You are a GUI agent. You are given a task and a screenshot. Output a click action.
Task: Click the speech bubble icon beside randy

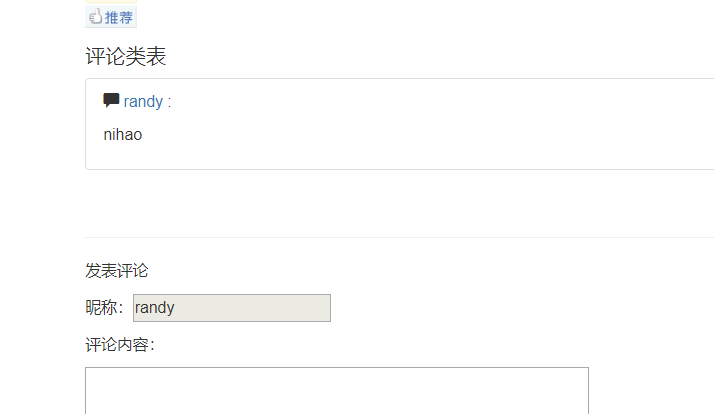(111, 100)
